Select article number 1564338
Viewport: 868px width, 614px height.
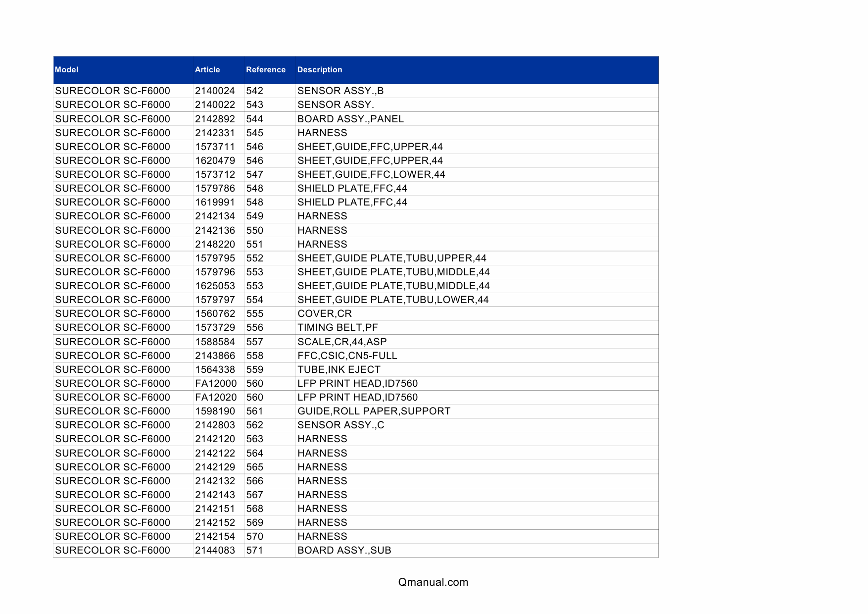(x=215, y=369)
